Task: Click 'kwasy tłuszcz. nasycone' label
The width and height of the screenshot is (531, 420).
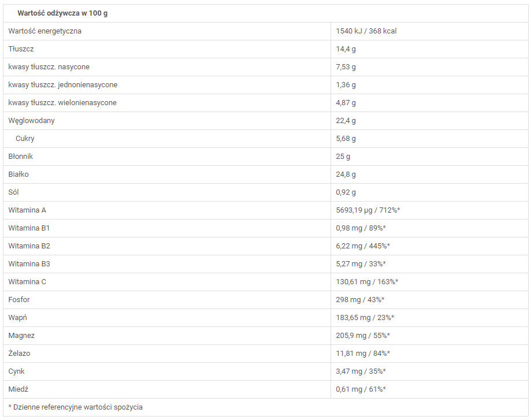Action: point(49,67)
